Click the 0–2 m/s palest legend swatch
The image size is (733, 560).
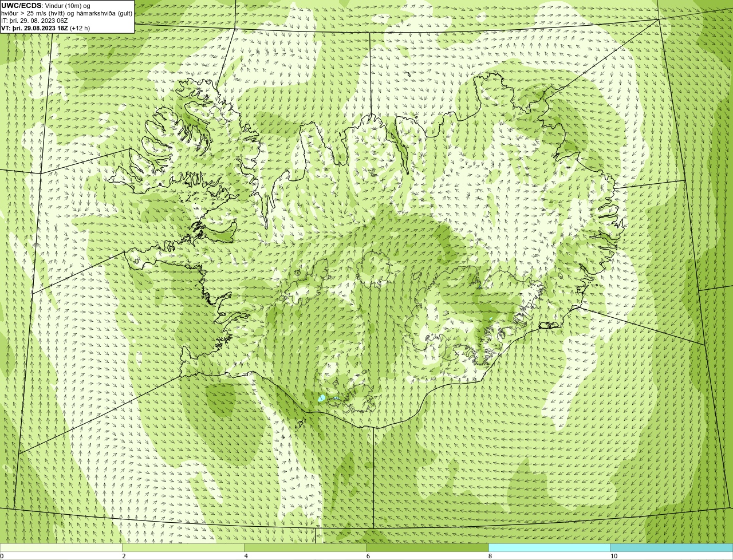point(61,548)
